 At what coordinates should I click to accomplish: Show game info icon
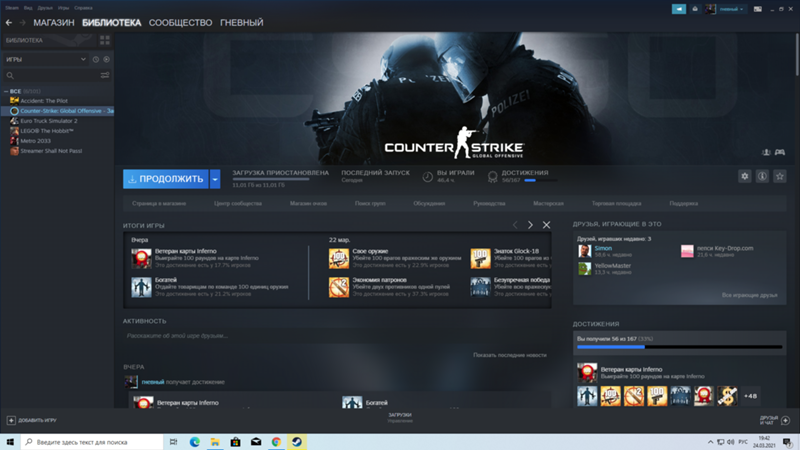(762, 176)
